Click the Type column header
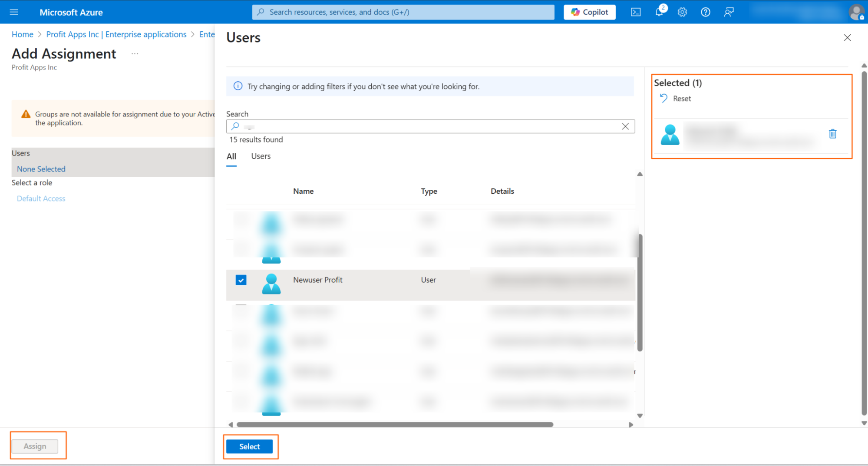The image size is (868, 466). 429,191
